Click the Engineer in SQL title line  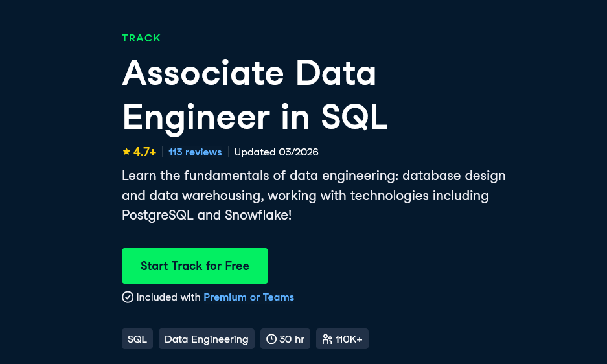255,117
